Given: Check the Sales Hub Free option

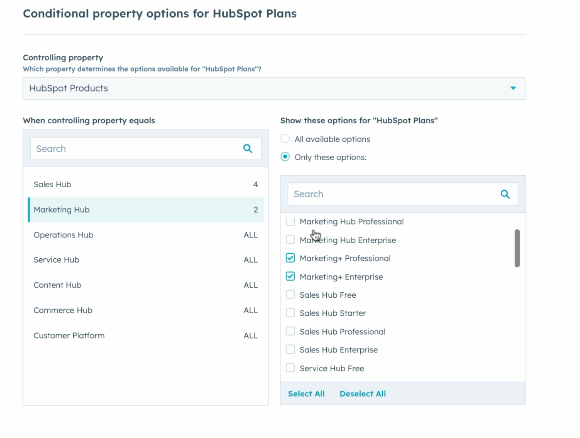Looking at the screenshot, I should click(x=290, y=294).
